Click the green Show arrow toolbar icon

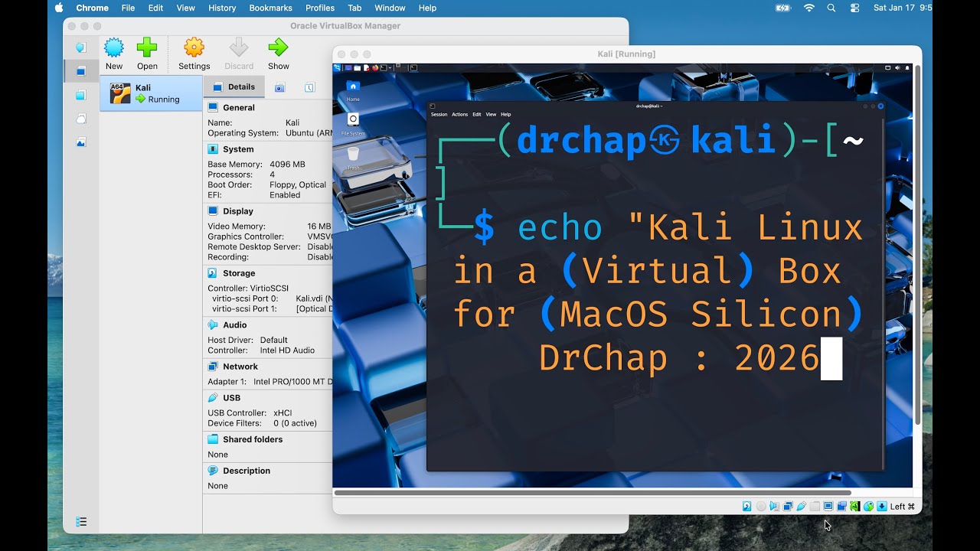pos(279,47)
